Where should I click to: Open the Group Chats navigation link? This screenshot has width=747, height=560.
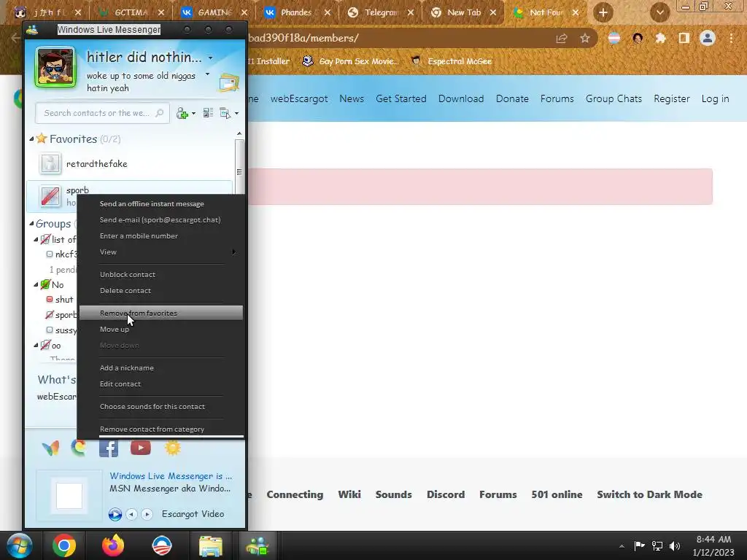coord(614,98)
